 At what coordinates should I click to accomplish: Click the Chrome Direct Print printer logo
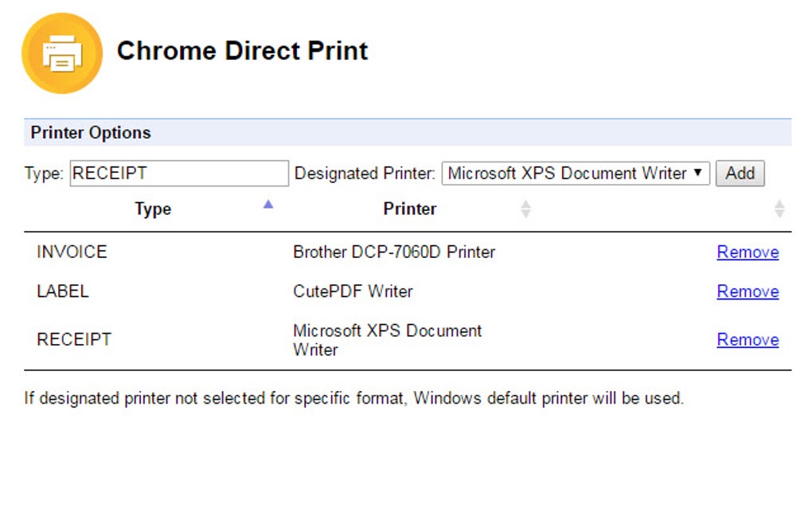click(x=62, y=52)
